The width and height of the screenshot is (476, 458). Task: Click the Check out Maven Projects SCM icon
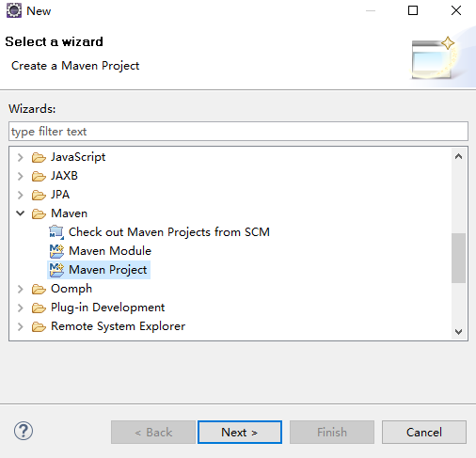(x=56, y=232)
